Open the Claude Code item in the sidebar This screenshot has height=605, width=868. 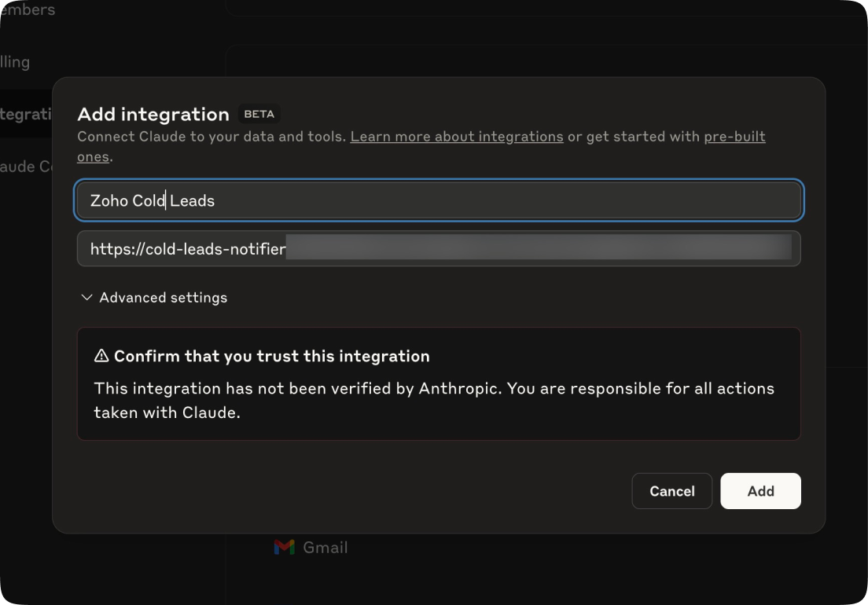pos(26,166)
